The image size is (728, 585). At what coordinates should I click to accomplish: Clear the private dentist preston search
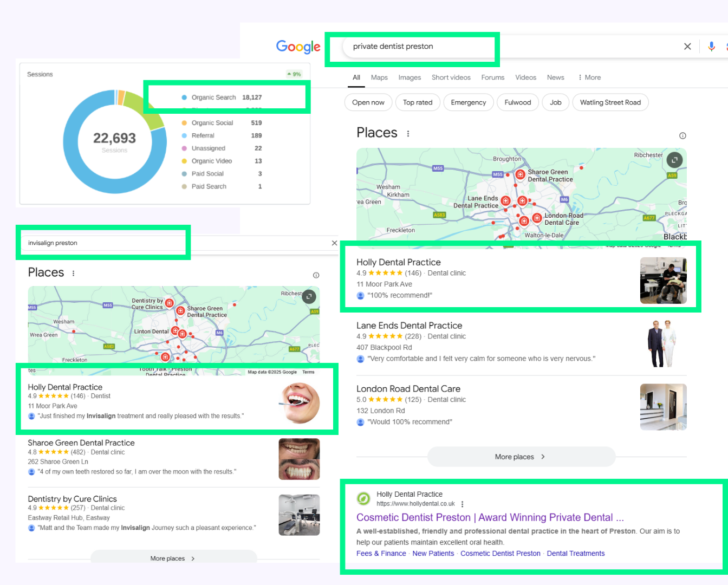pos(687,47)
